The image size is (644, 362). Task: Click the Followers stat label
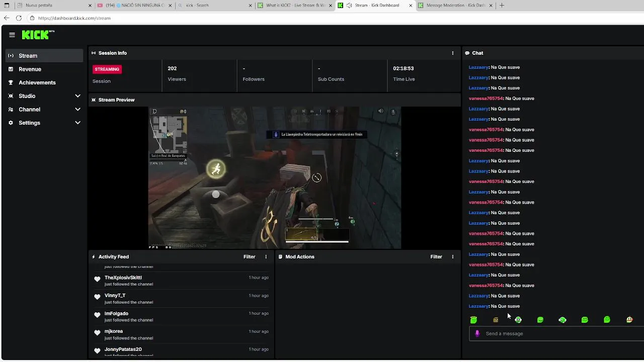[254, 79]
